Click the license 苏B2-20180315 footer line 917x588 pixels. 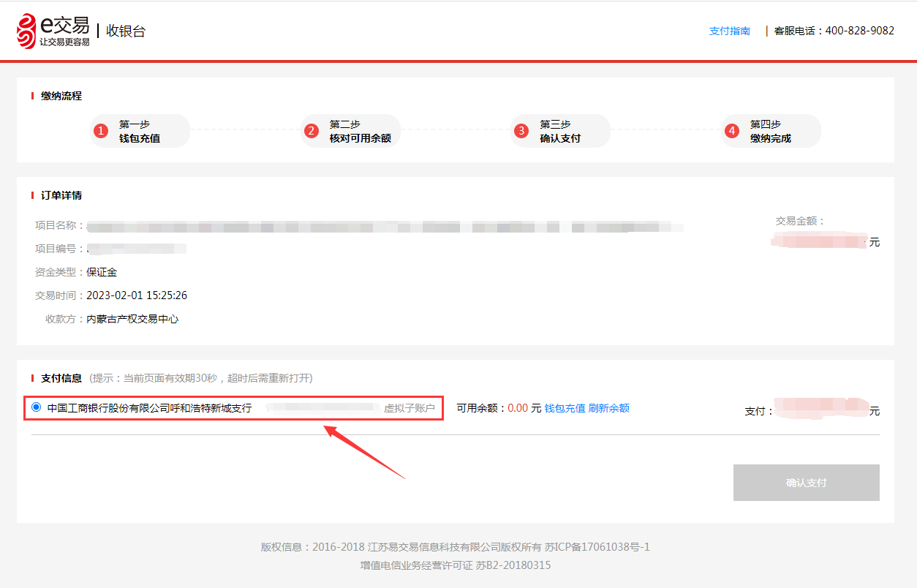click(x=456, y=565)
